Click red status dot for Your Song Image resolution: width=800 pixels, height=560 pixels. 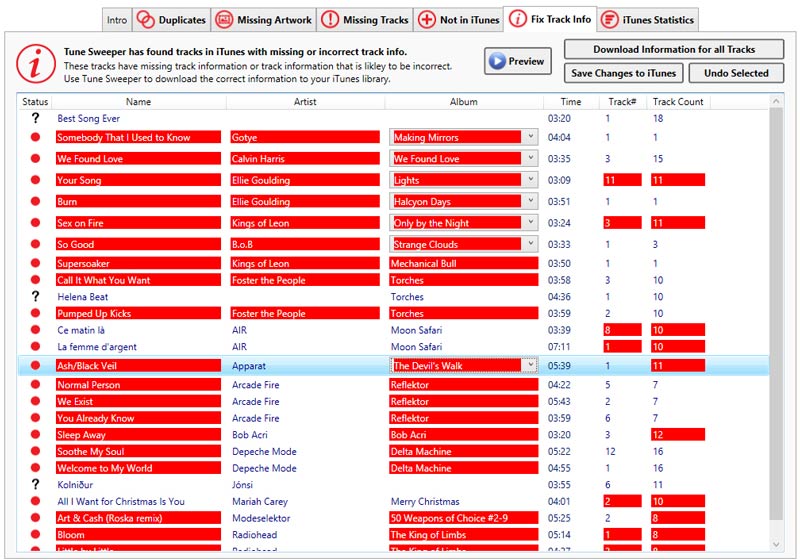coord(35,180)
